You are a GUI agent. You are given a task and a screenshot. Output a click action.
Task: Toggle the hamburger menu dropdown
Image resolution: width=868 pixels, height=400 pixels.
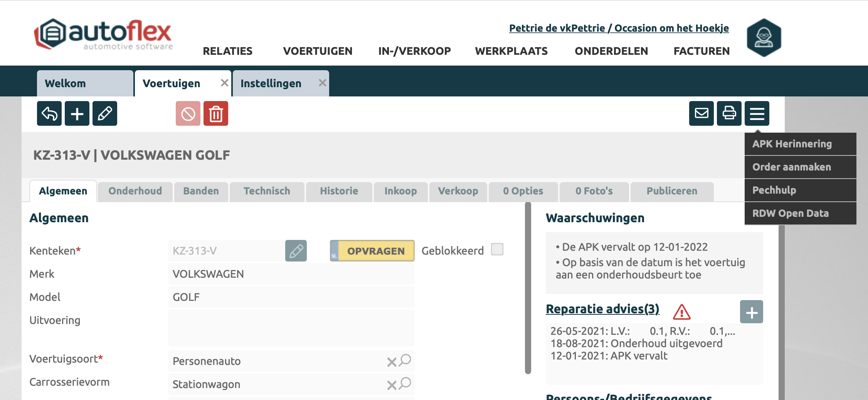click(x=757, y=113)
